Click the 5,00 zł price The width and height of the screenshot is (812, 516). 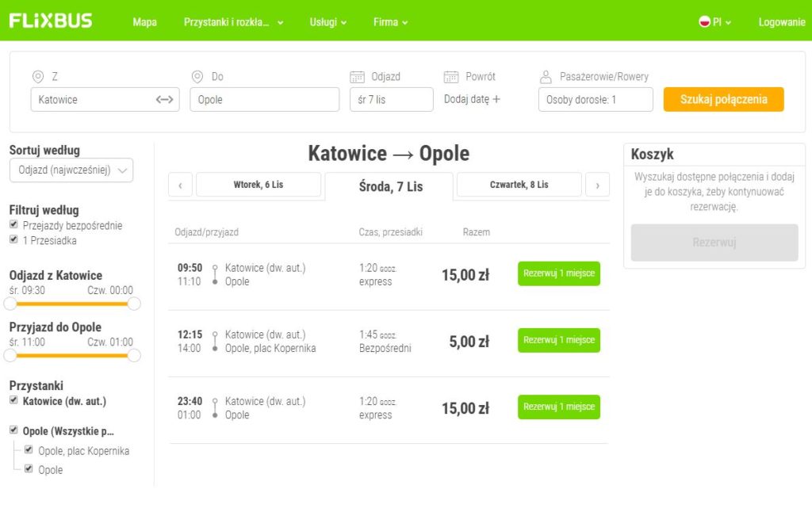(469, 342)
